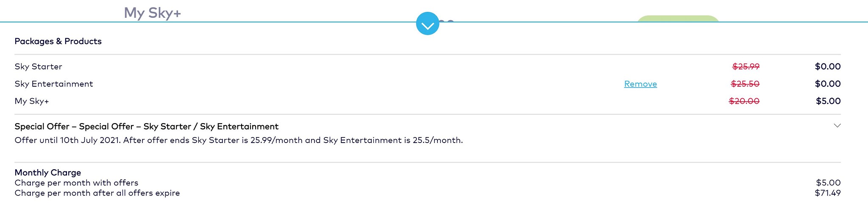Click the Packages & Products heading
This screenshot has height=209, width=868.
58,41
